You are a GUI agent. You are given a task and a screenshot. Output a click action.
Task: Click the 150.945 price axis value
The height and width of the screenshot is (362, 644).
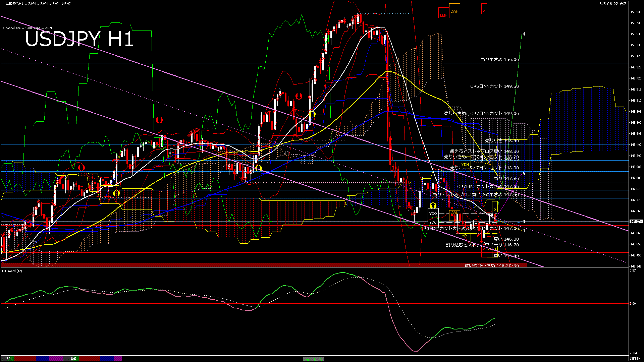(x=636, y=12)
